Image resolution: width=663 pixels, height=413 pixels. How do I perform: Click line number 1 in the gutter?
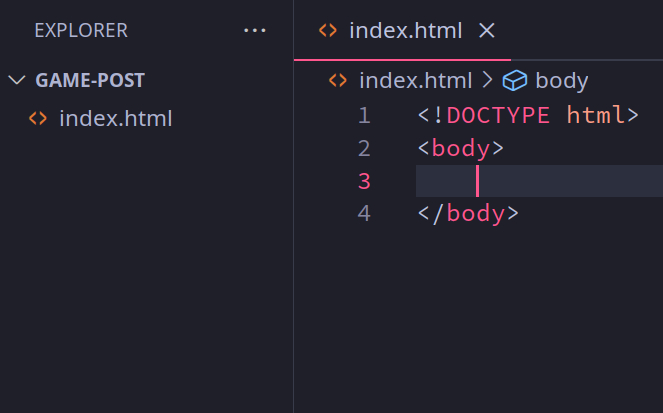pos(364,115)
